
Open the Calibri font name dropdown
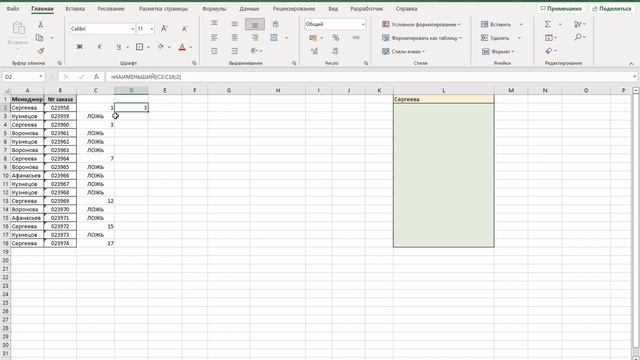[133, 29]
